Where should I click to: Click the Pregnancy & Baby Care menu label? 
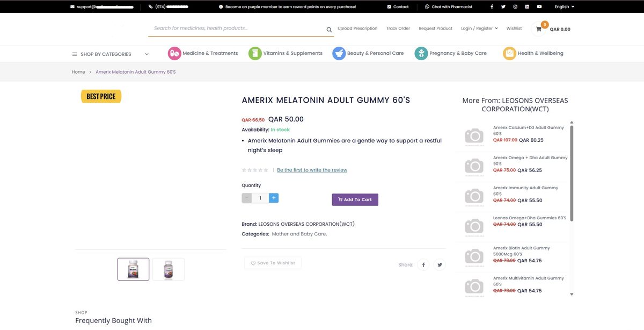[458, 53]
